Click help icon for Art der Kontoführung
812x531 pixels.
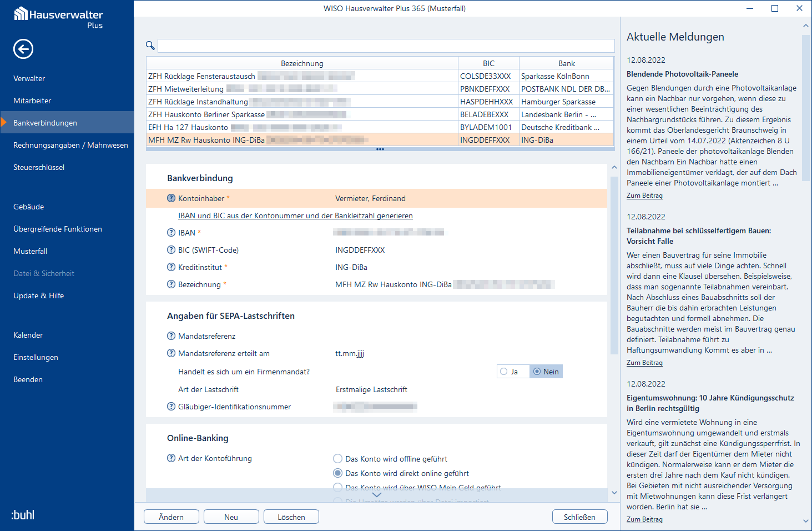tap(171, 458)
